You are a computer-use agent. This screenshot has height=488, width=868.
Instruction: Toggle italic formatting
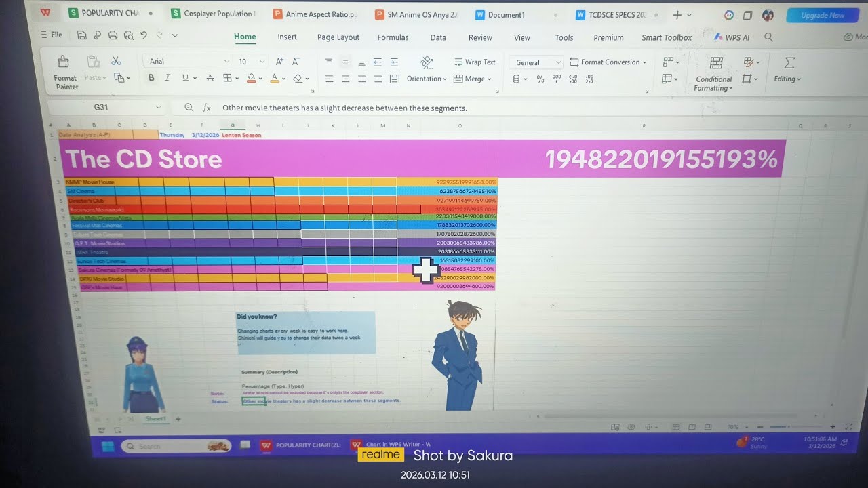[167, 78]
